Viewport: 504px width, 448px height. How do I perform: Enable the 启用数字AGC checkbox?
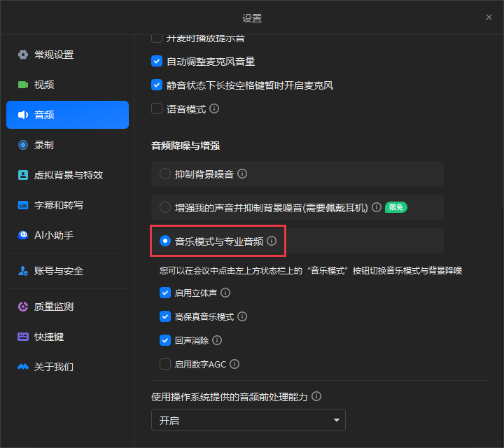165,364
